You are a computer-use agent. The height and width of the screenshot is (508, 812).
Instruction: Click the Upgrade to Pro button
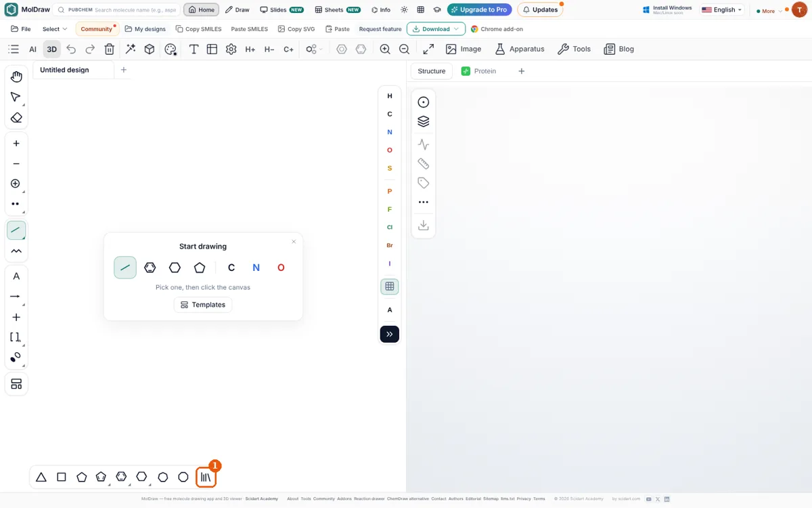479,10
